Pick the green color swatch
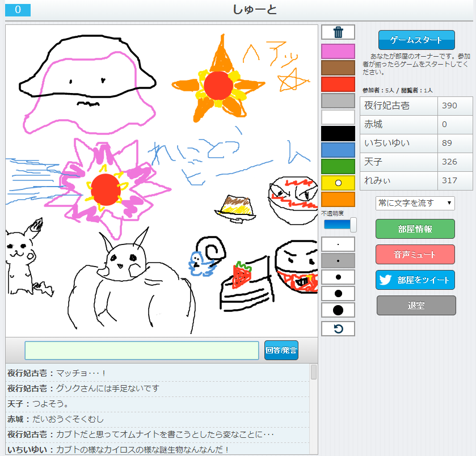Image resolution: width=476 pixels, height=456 pixels. (x=338, y=166)
